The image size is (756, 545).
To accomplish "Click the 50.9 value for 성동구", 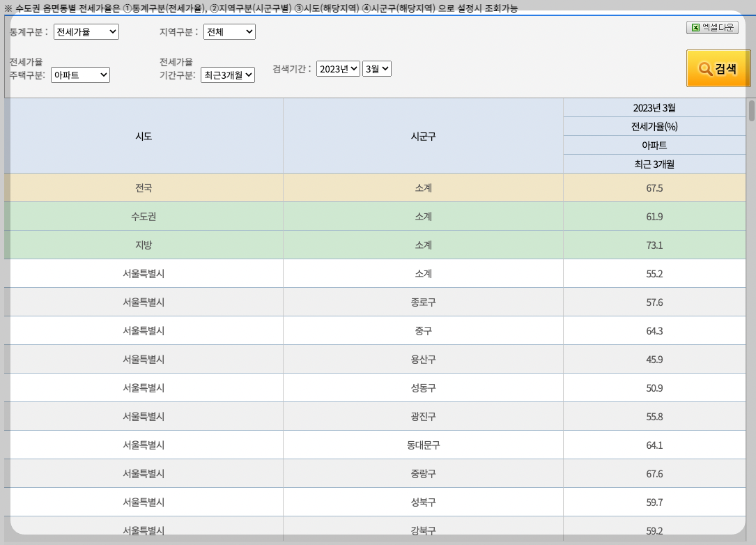I will click(x=654, y=387).
